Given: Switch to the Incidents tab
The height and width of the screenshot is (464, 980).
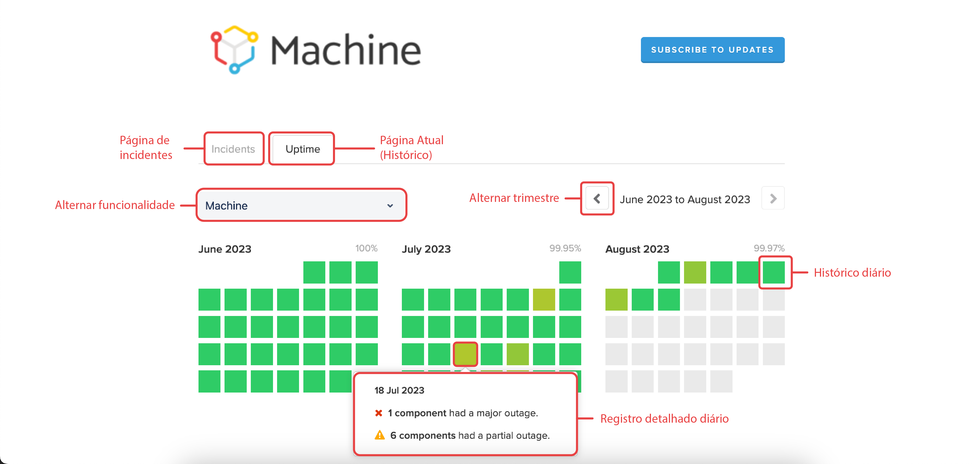Looking at the screenshot, I should pyautogui.click(x=234, y=149).
